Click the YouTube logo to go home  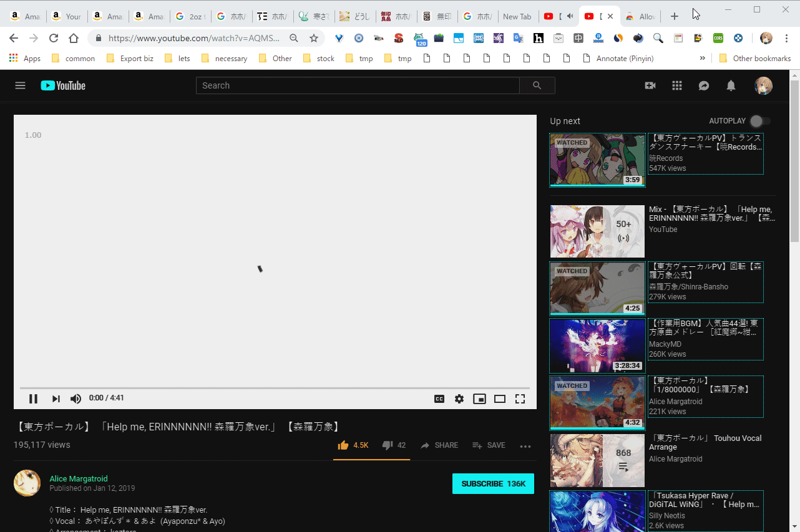(x=63, y=85)
